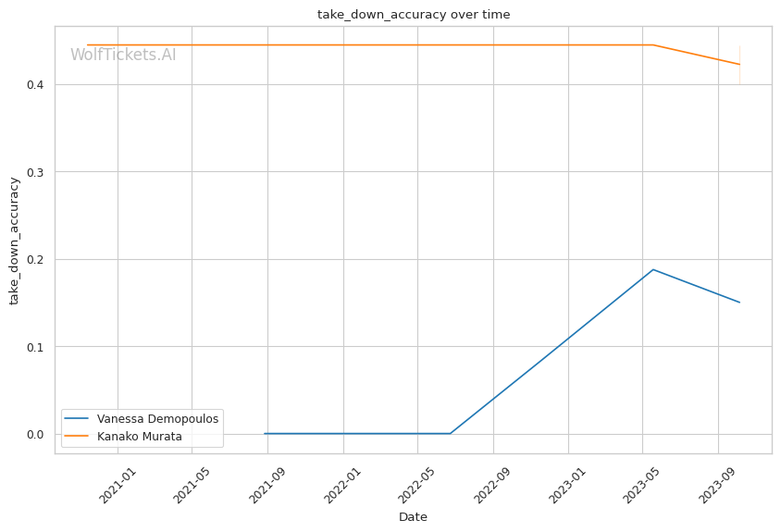Image resolution: width=781 pixels, height=532 pixels.
Task: Click the 2023-01 date tick label
Action: coord(567,481)
